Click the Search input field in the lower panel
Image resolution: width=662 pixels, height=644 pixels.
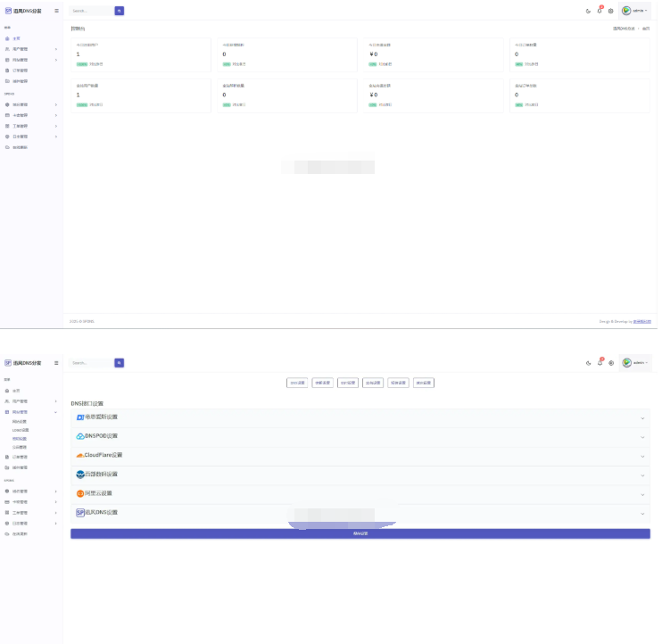[91, 363]
